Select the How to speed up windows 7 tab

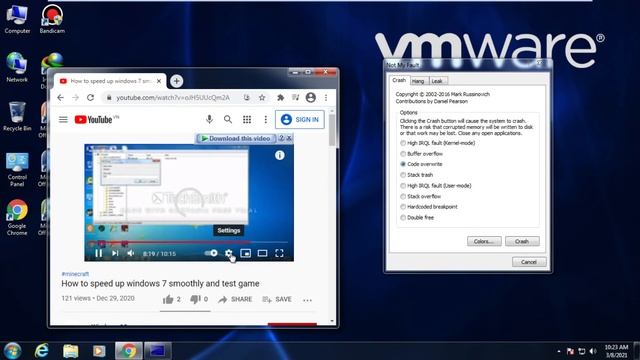click(x=111, y=81)
